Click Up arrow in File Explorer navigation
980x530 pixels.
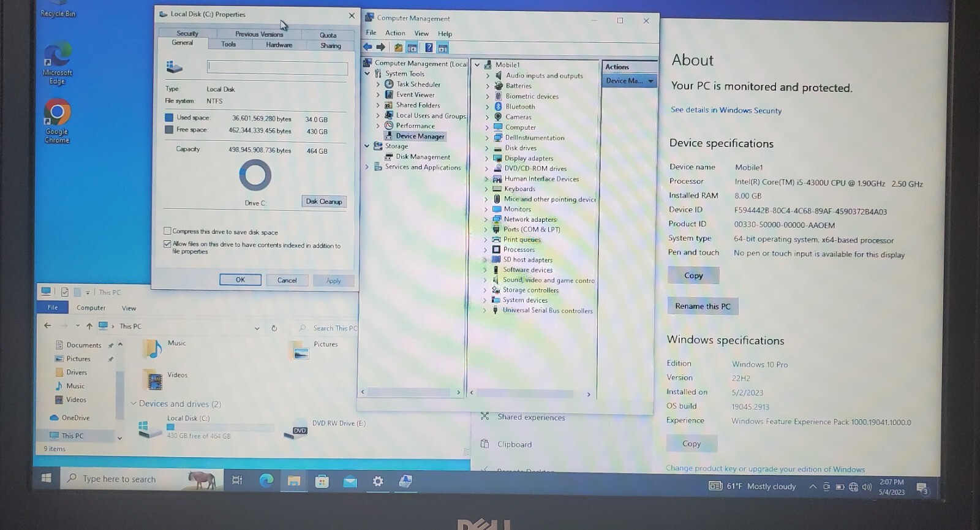pos(89,326)
